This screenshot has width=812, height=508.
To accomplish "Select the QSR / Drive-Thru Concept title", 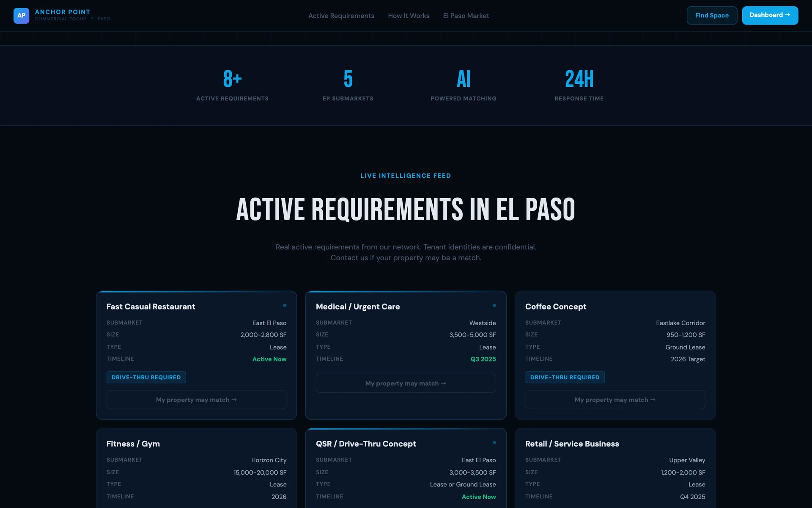I will pyautogui.click(x=365, y=444).
